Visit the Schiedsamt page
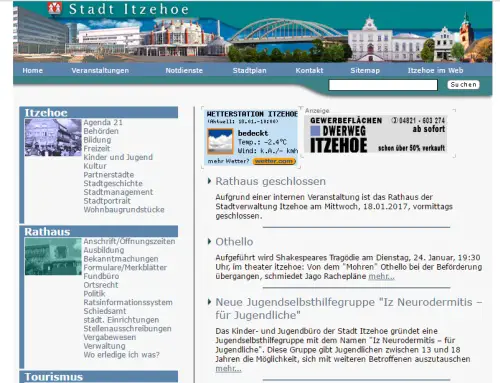The image size is (500, 383). tap(105, 311)
